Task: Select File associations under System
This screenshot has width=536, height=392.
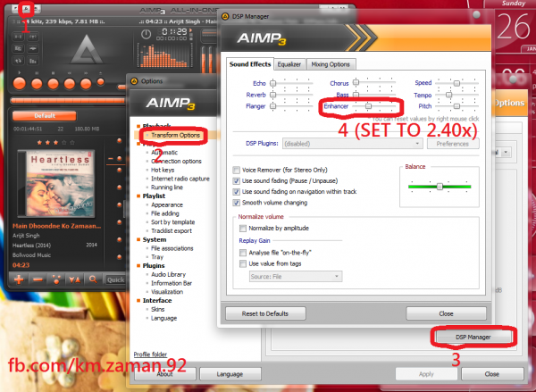Action: click(x=172, y=248)
